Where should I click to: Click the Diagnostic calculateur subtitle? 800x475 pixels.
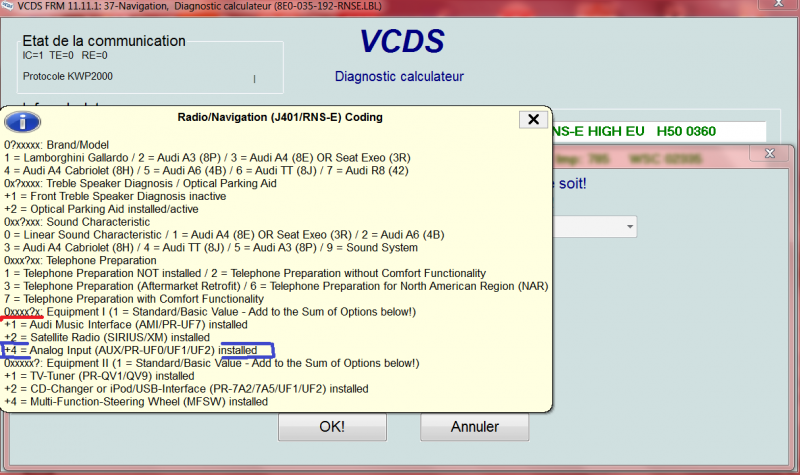click(x=398, y=76)
